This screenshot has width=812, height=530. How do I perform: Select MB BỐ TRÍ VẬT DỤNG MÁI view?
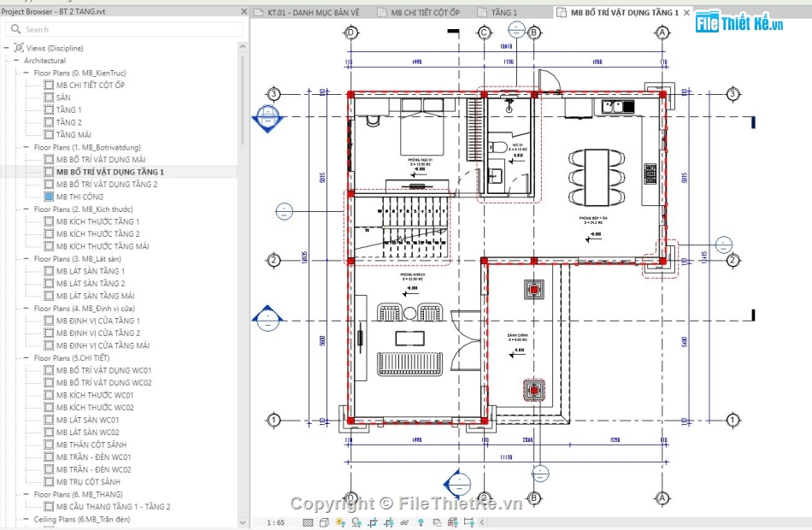[x=101, y=160]
